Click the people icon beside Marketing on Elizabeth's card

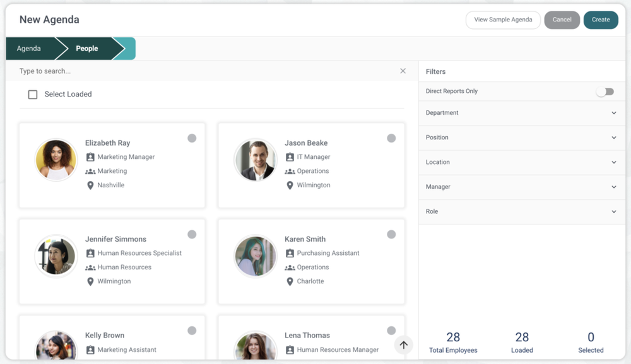click(x=90, y=171)
